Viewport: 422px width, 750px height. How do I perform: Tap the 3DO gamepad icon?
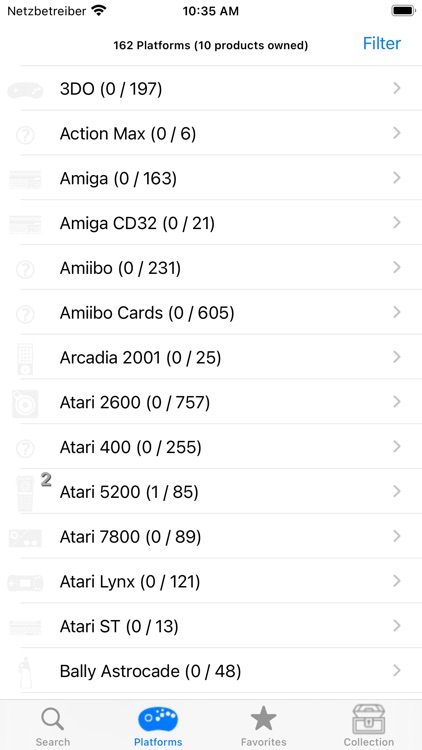coord(25,90)
